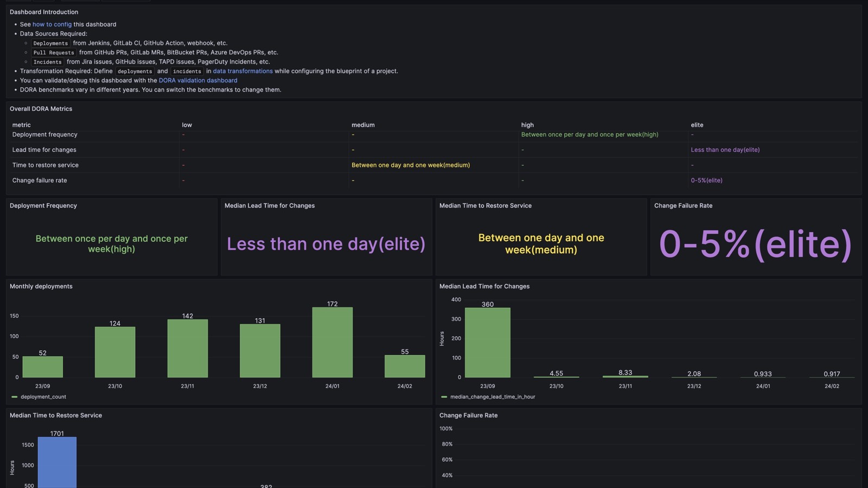Follow the "data transformations" link
Screen dimensions: 868x488
click(x=242, y=71)
